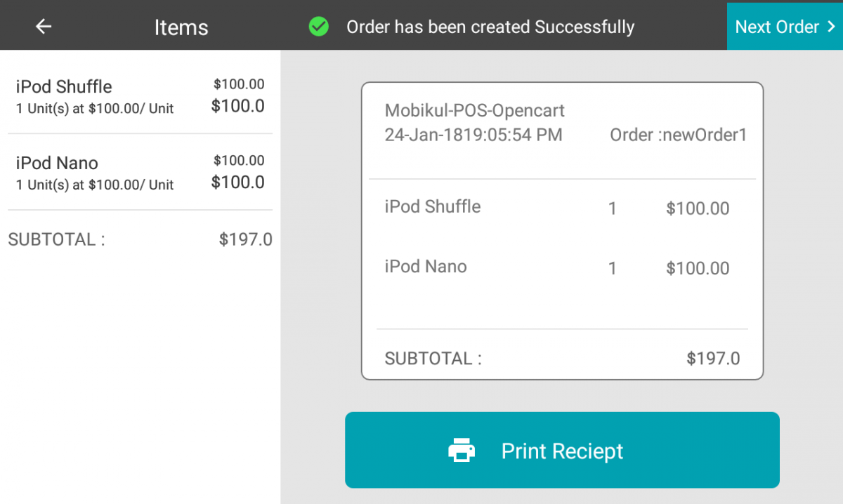
Task: Select the printer icon on Print Reciept button
Action: 462,450
